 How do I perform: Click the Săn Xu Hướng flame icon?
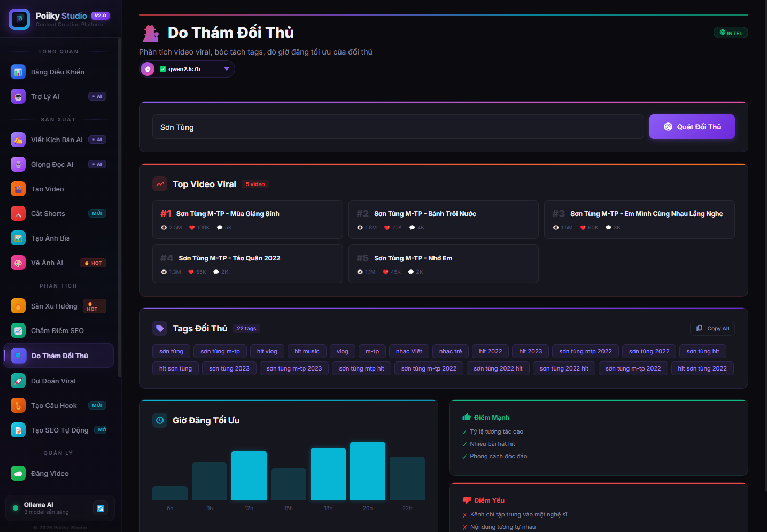click(18, 306)
